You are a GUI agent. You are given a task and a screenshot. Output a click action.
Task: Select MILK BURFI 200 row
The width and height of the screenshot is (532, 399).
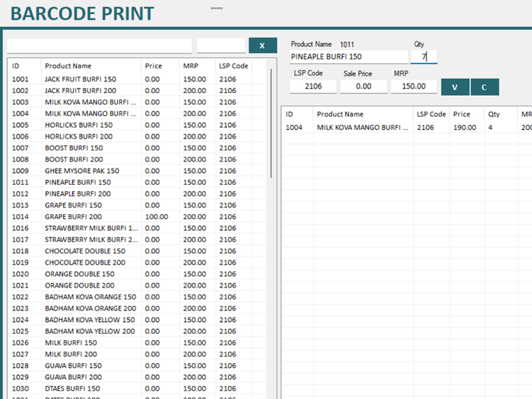pos(137,354)
